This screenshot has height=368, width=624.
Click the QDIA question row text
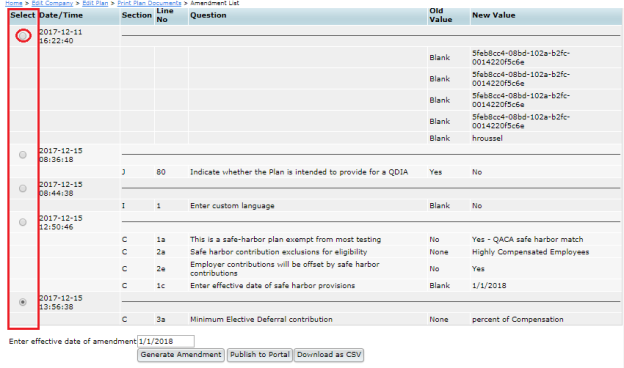click(x=299, y=172)
